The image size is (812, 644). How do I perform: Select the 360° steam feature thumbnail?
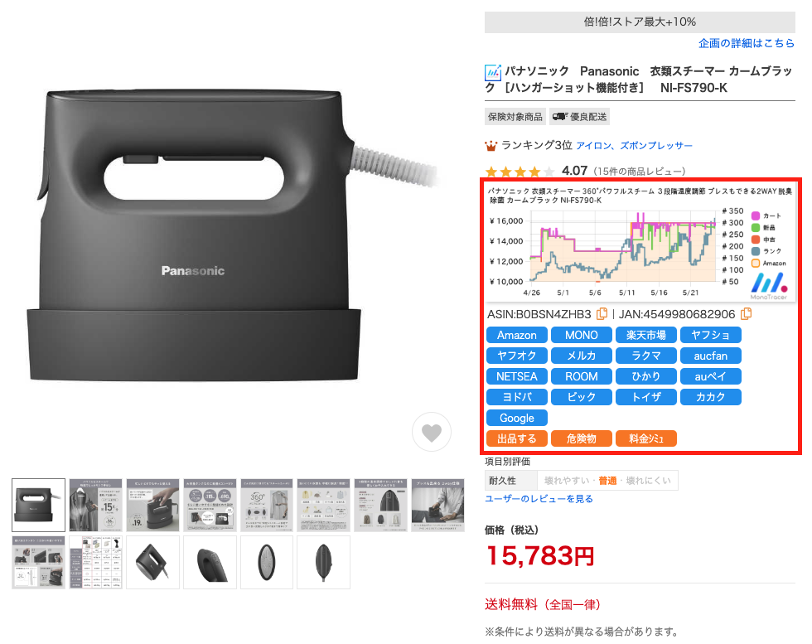[x=267, y=505]
